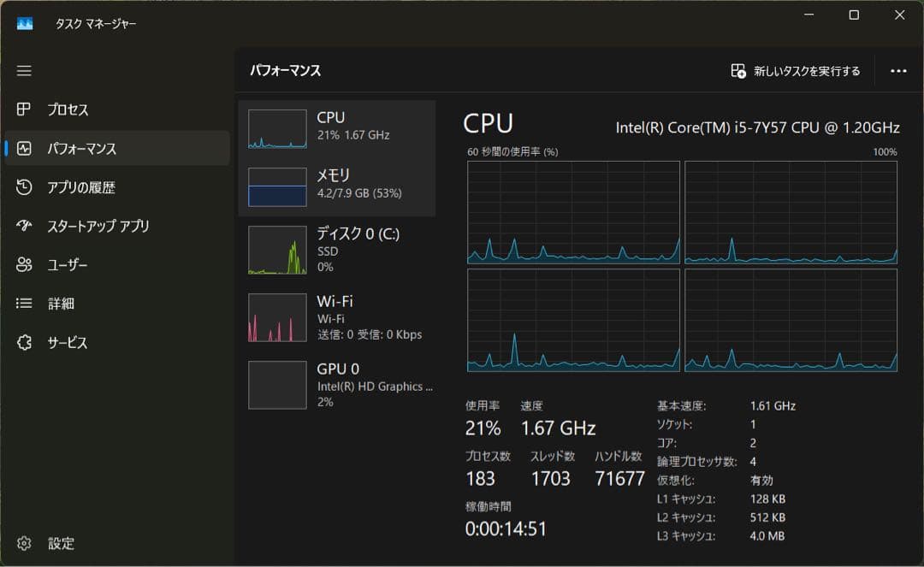Image resolution: width=924 pixels, height=567 pixels.
Task: Select ディスク 0 (C:) performance item
Action: pos(336,249)
